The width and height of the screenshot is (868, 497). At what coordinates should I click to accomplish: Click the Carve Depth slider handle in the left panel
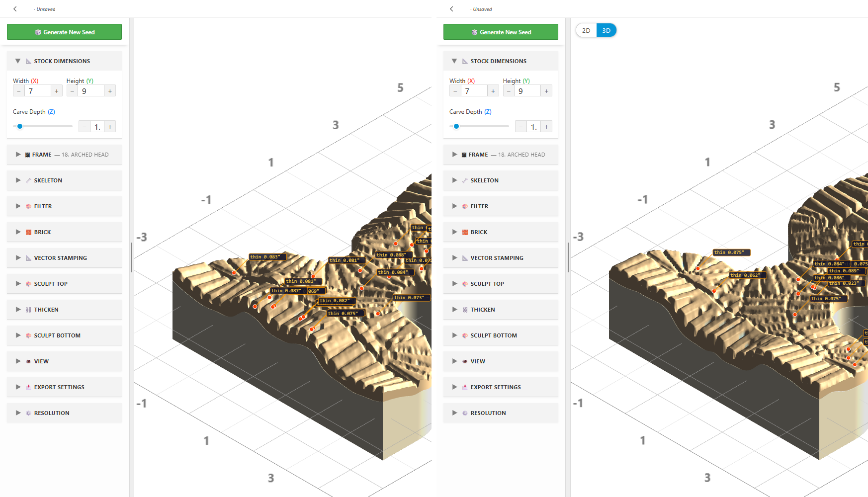20,126
